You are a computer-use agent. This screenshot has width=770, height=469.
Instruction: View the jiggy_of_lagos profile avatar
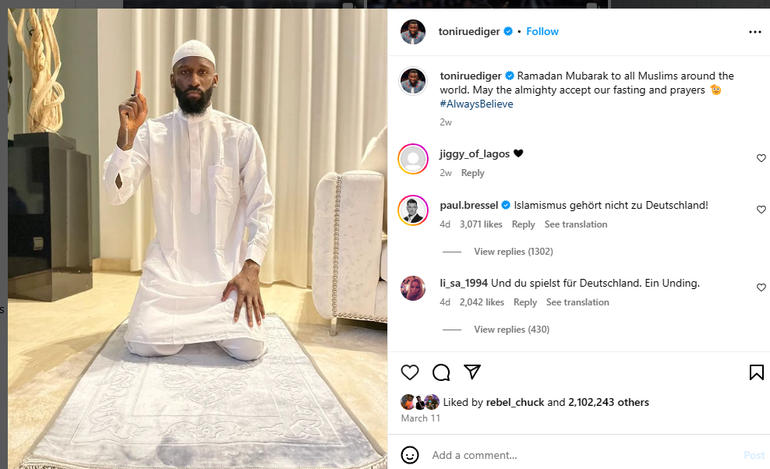point(413,159)
